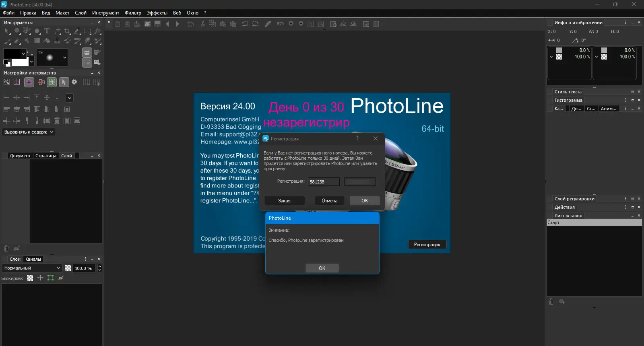The width and height of the screenshot is (644, 346).
Task: Click the zoom out minus icon
Action: pos(301,24)
